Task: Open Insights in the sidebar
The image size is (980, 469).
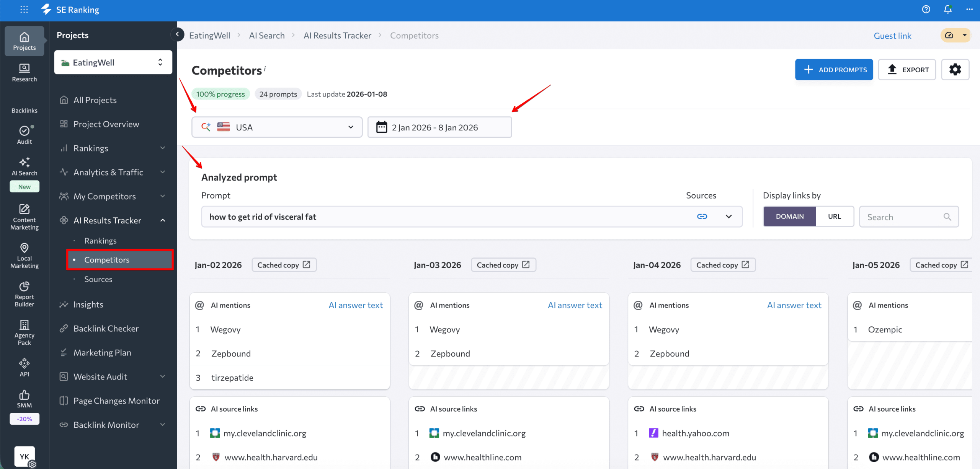Action: [88, 304]
